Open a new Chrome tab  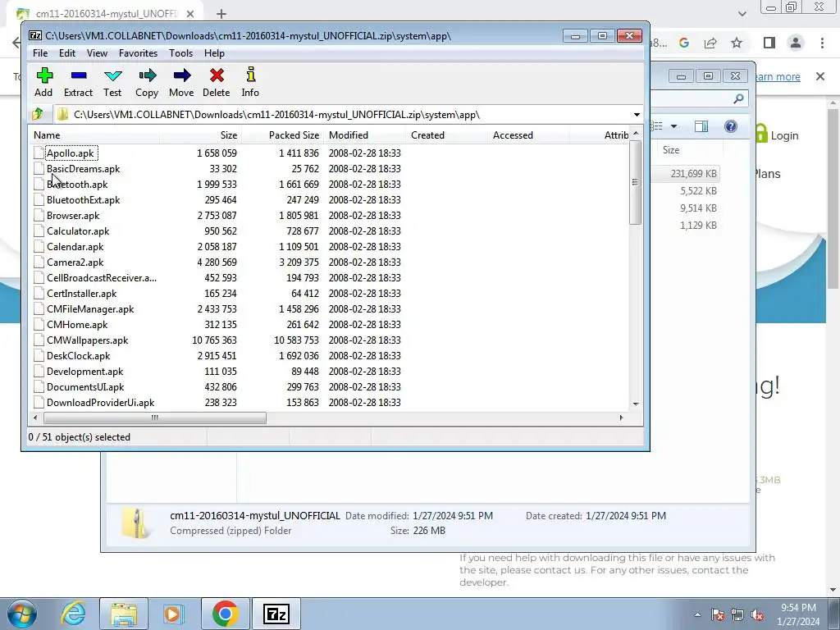(221, 14)
